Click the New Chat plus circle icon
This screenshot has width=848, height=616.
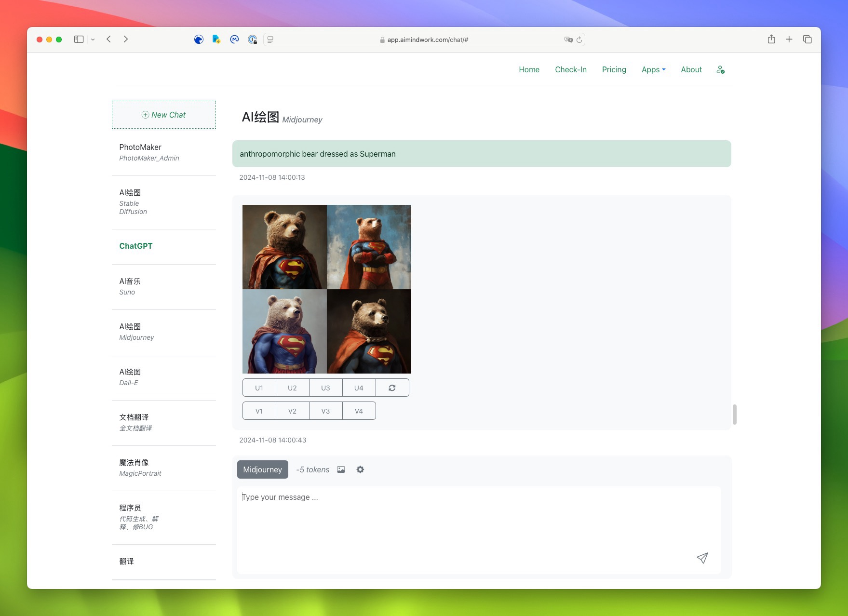[x=145, y=115]
